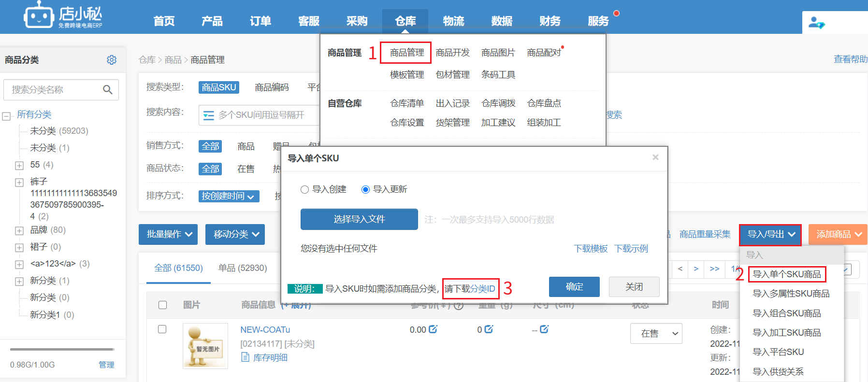Select the 导入创建 radio option
Viewport: 868px width, 382px height.
click(304, 189)
